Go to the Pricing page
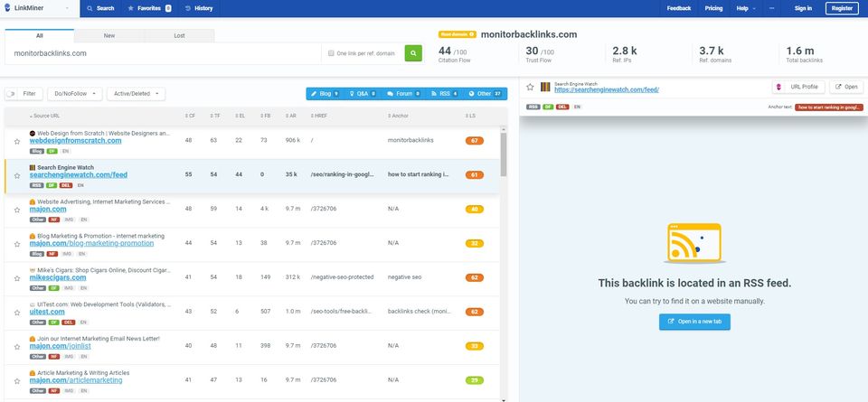This screenshot has height=402, width=868. [713, 8]
